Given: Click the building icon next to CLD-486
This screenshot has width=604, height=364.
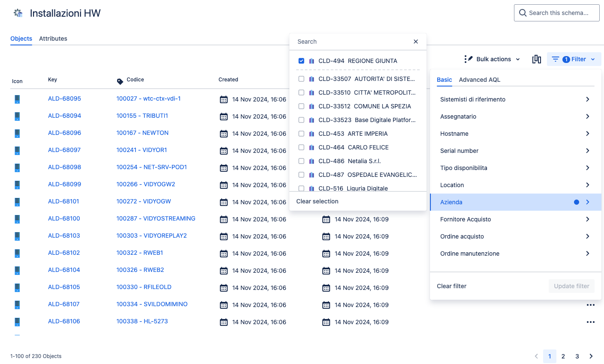Looking at the screenshot, I should coord(312,161).
